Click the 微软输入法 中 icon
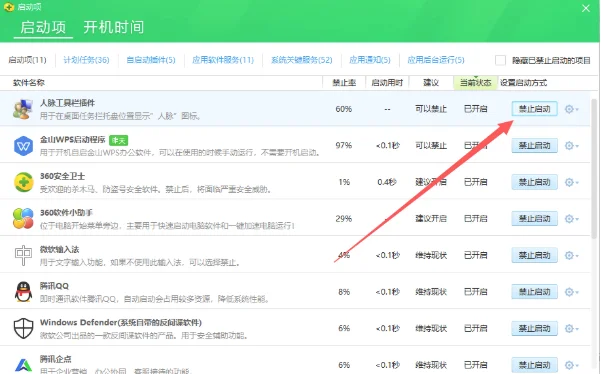The height and width of the screenshot is (374, 601). point(23,255)
